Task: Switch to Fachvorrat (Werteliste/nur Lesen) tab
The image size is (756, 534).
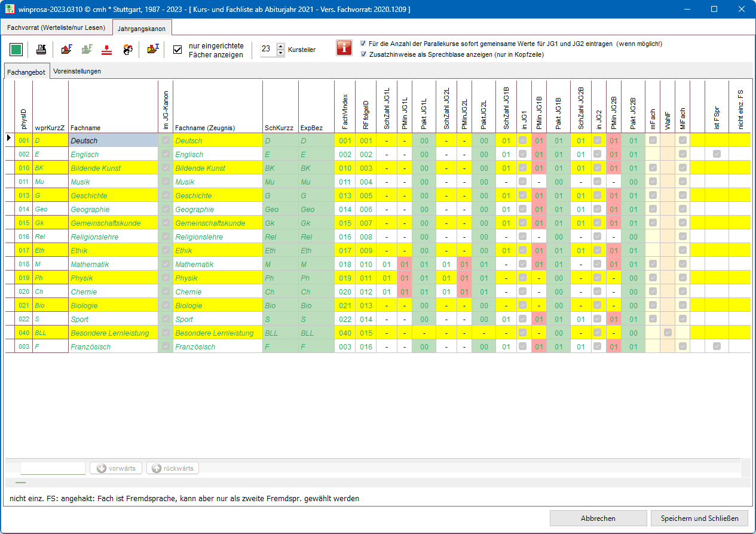Action: 56,27
